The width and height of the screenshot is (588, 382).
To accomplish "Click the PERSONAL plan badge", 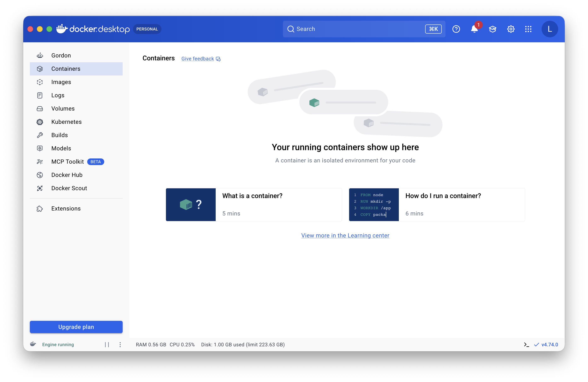I will (x=147, y=29).
